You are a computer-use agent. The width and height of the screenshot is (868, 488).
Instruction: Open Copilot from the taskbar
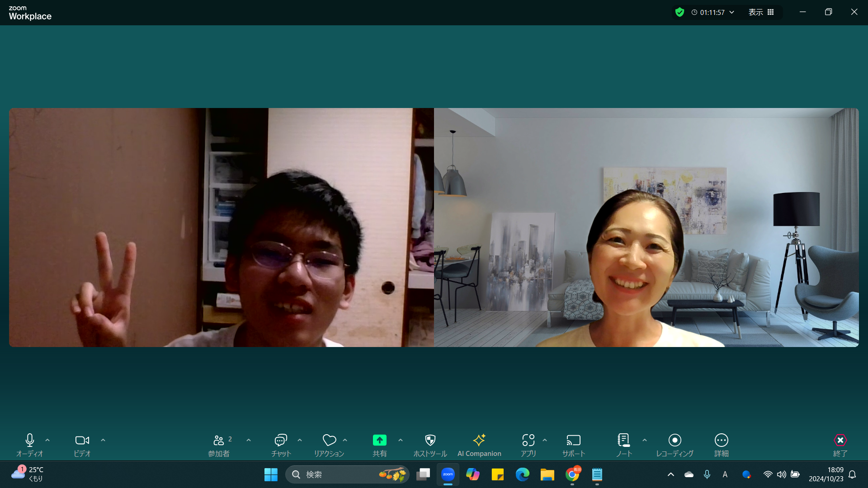(x=473, y=474)
